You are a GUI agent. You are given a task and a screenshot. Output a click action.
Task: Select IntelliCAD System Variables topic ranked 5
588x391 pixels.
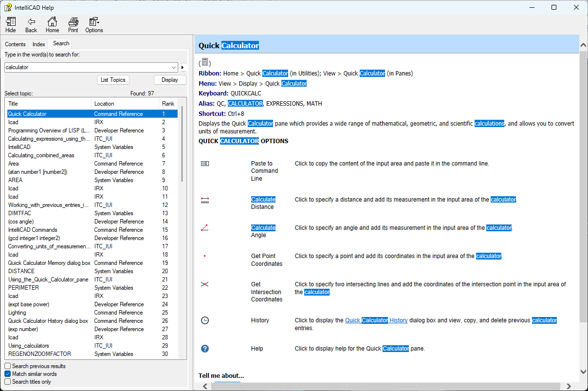pos(92,147)
